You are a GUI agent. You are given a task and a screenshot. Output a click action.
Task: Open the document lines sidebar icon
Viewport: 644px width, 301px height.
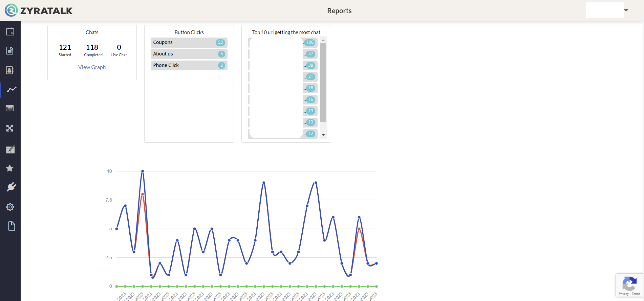[x=10, y=51]
